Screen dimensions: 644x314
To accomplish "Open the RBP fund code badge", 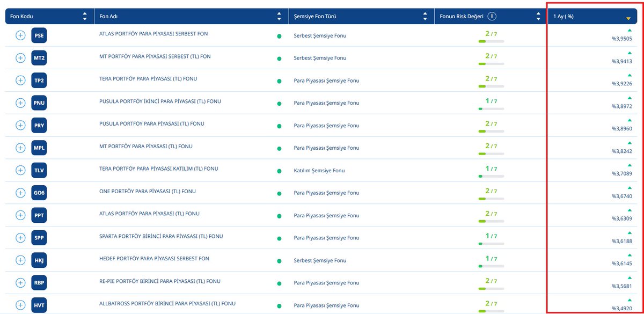I will [39, 282].
